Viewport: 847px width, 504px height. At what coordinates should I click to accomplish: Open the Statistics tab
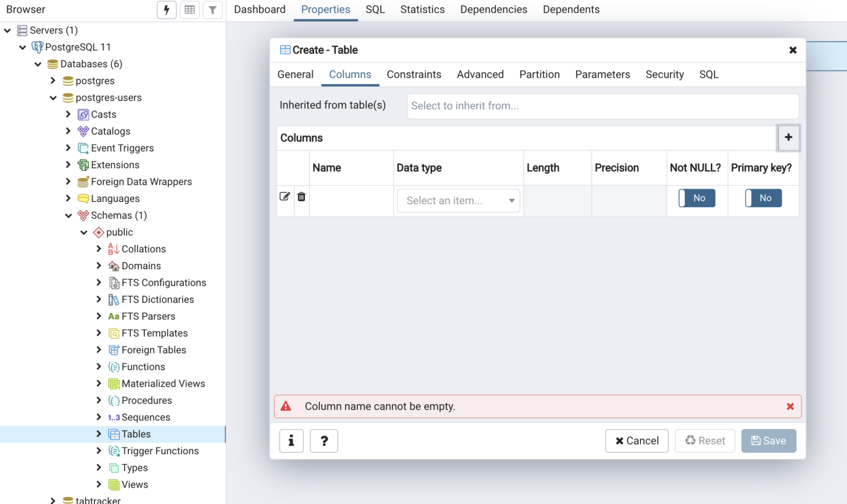click(422, 9)
